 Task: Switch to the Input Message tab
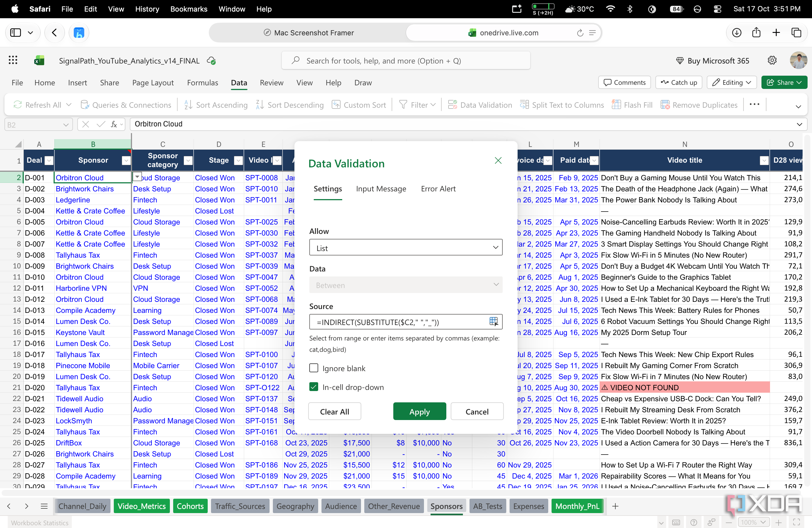click(381, 189)
